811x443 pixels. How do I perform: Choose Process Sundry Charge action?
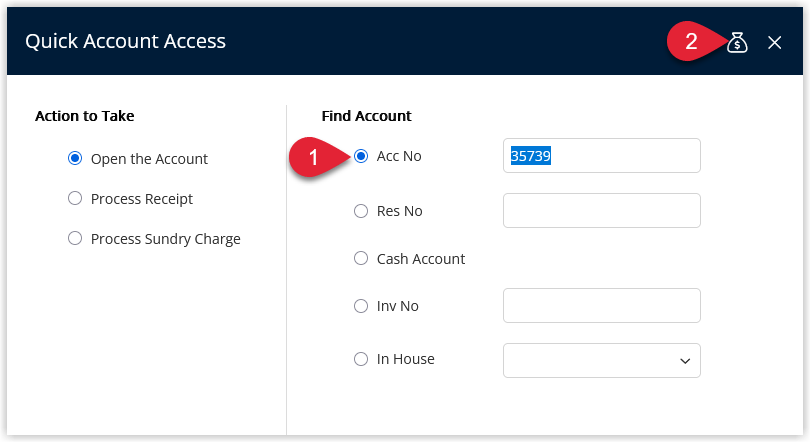coord(75,238)
